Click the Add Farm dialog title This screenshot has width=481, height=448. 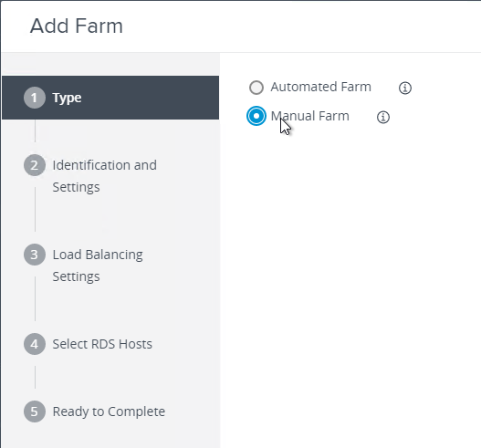[77, 26]
